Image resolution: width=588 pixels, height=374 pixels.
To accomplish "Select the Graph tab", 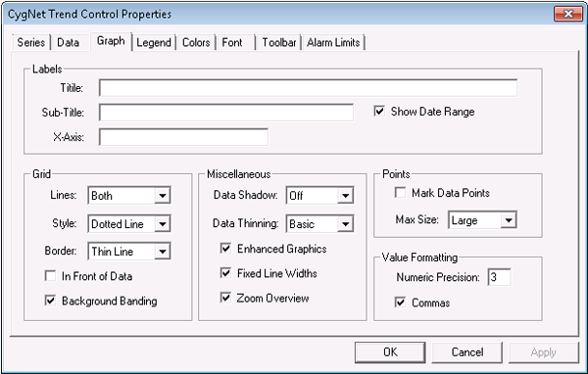I will coord(111,41).
